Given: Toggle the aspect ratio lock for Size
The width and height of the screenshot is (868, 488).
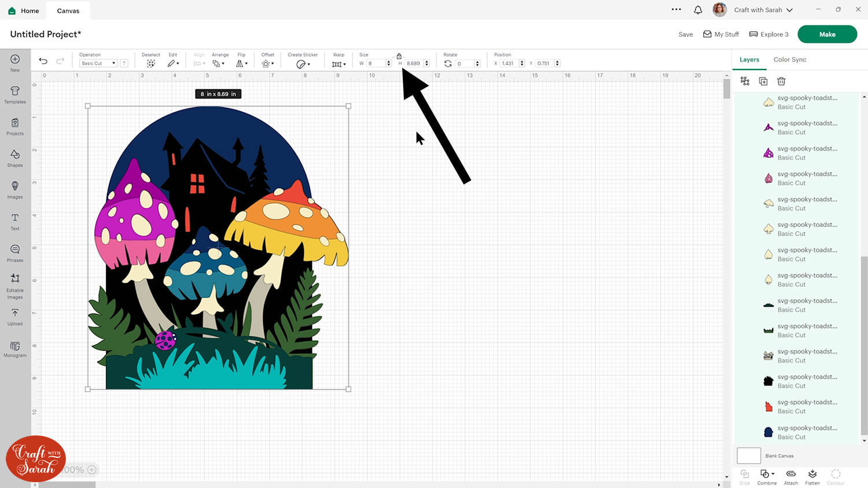Looking at the screenshot, I should (x=399, y=56).
